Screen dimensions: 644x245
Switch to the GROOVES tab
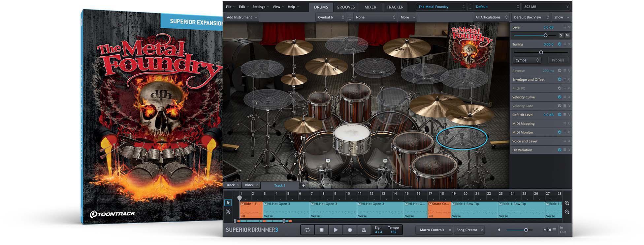coord(345,7)
